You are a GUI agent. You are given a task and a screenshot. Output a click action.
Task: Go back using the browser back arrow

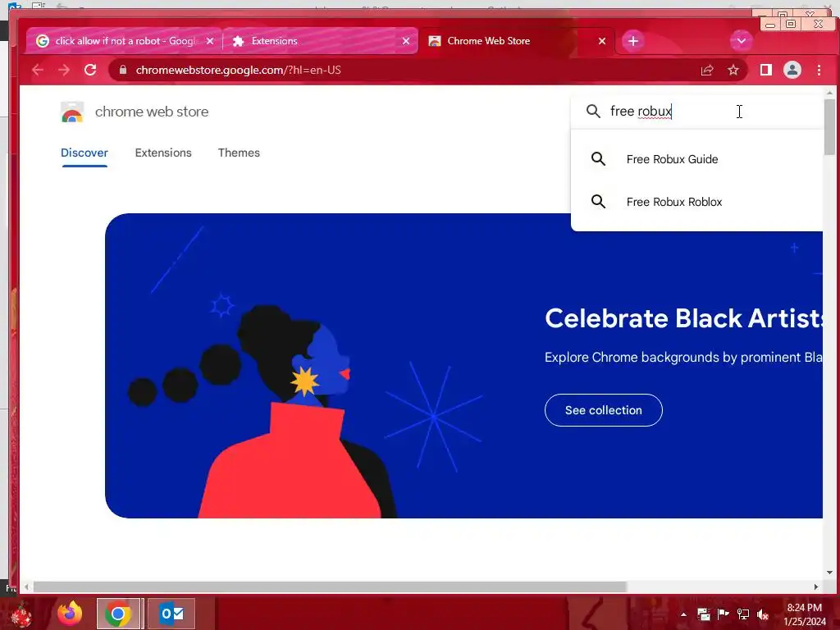click(x=37, y=71)
